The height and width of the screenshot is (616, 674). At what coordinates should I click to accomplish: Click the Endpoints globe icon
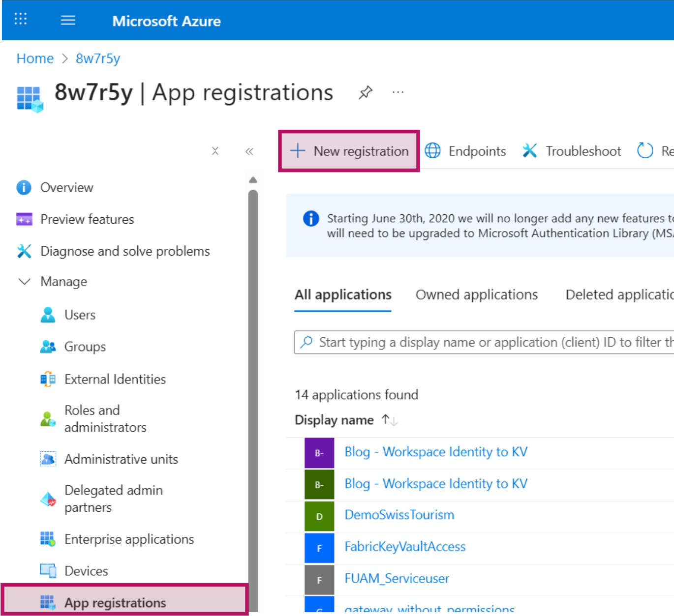(432, 150)
